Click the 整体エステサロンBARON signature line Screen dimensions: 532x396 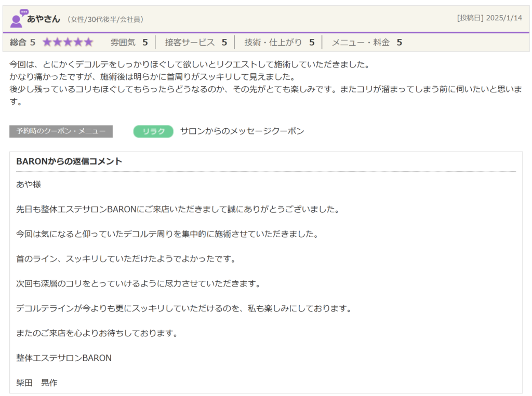click(64, 358)
